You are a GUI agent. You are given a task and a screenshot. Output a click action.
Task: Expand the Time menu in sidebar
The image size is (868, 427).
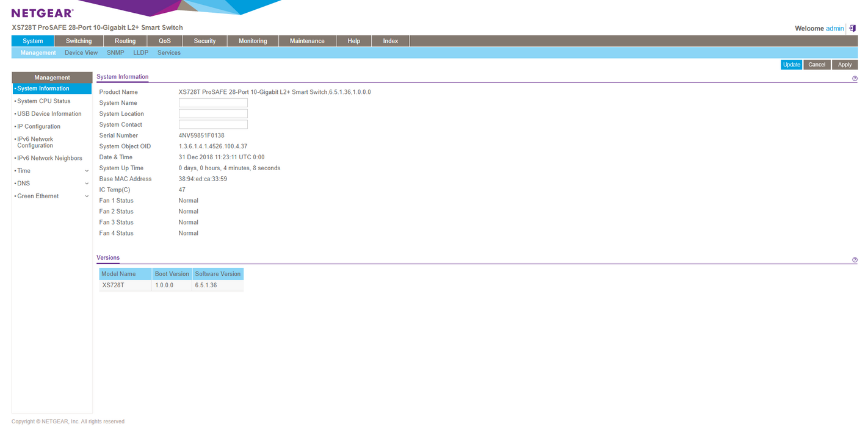click(51, 171)
